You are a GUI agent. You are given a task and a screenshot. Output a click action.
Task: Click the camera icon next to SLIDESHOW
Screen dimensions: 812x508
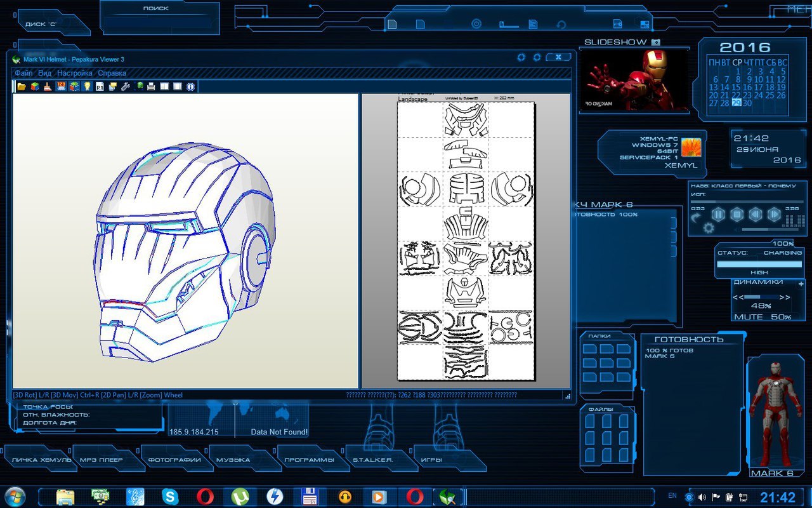pyautogui.click(x=656, y=42)
